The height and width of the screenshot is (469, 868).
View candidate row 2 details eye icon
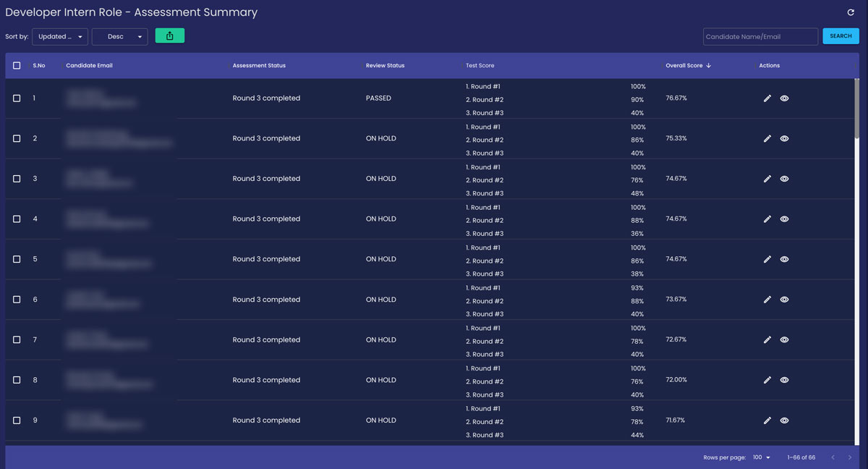784,138
